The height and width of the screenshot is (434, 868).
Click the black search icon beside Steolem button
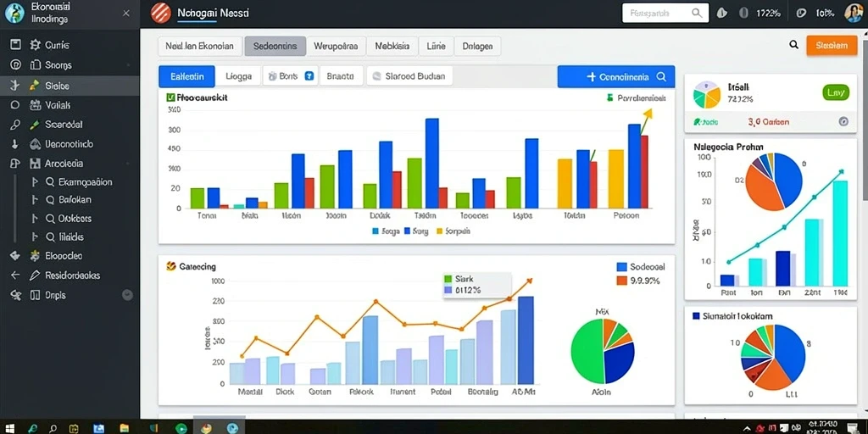(793, 46)
